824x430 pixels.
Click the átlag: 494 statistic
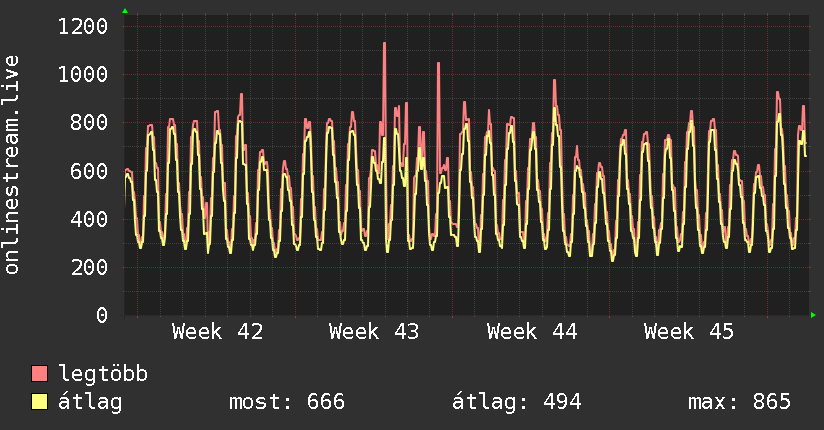[x=517, y=402]
